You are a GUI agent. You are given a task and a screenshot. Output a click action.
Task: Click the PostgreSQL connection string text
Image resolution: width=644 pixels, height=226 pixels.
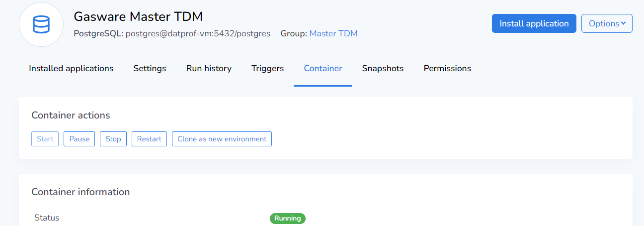[x=172, y=33]
